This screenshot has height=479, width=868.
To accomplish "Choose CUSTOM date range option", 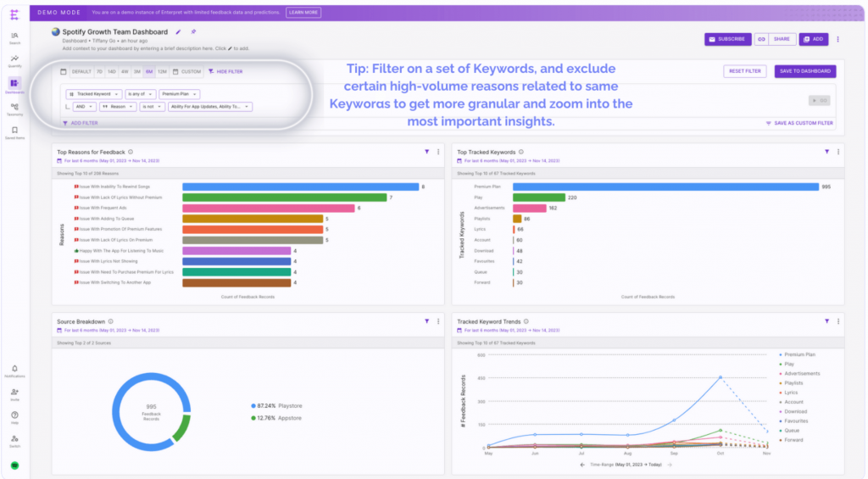I will click(187, 72).
